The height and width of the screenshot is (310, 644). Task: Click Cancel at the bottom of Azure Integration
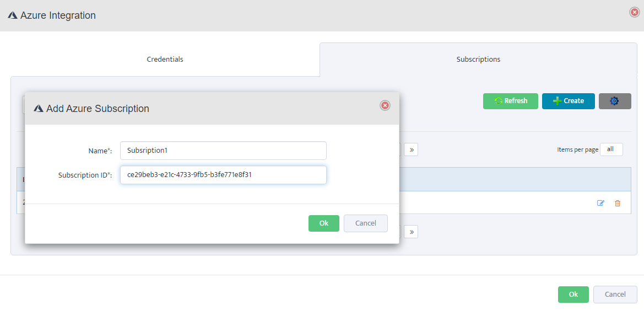(x=615, y=295)
